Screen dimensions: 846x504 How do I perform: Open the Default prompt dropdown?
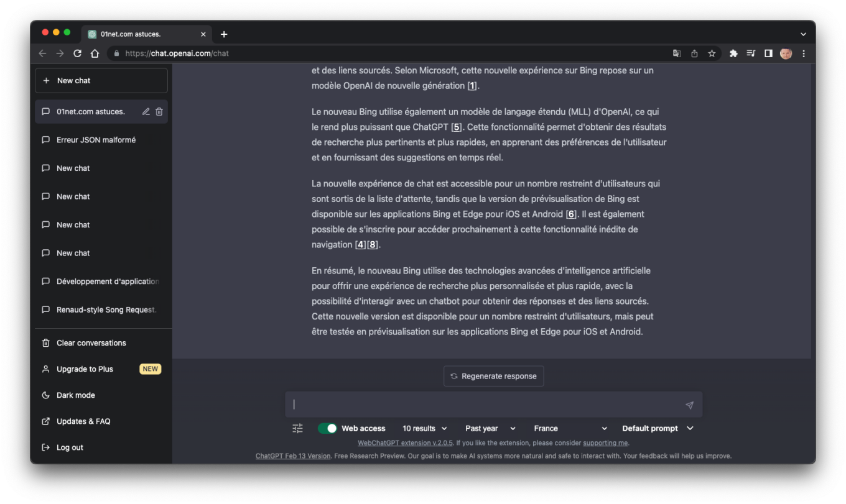(x=658, y=428)
